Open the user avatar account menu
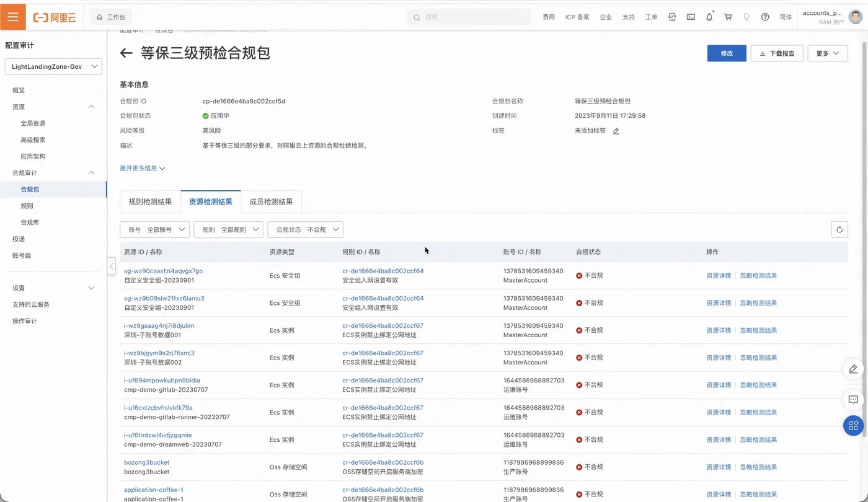 (x=856, y=17)
